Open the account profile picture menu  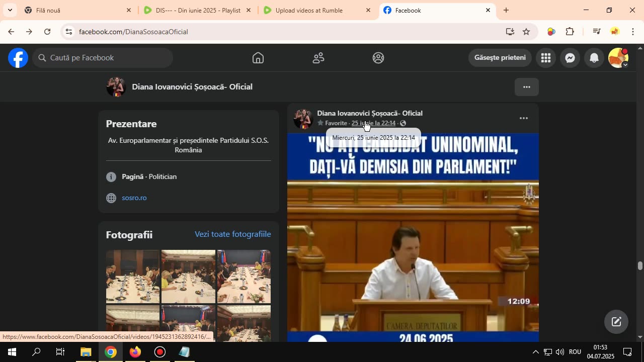click(x=618, y=58)
